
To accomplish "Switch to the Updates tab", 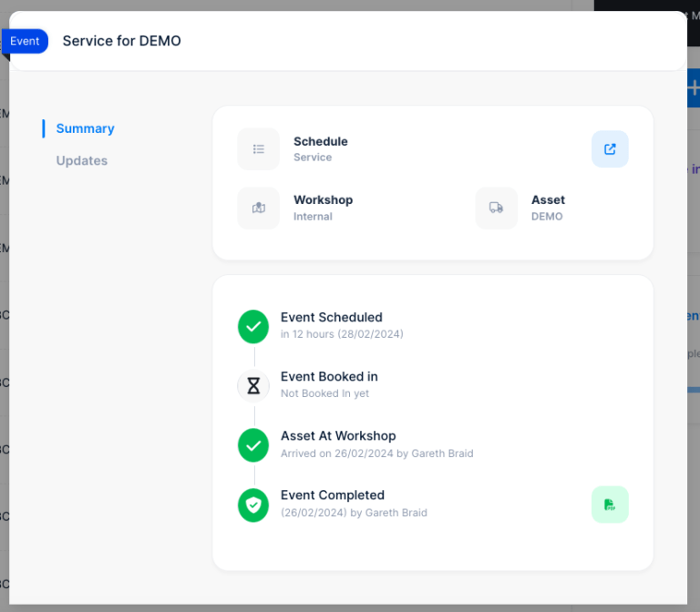I will pos(82,161).
